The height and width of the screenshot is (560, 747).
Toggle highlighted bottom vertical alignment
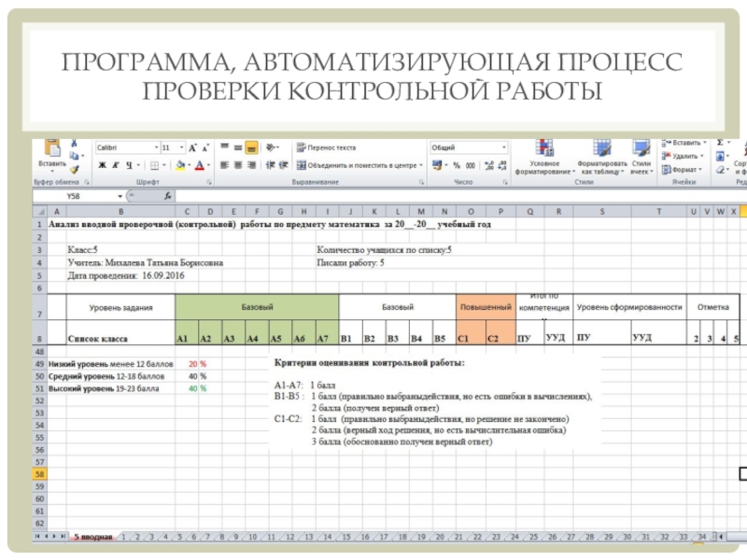(x=251, y=148)
